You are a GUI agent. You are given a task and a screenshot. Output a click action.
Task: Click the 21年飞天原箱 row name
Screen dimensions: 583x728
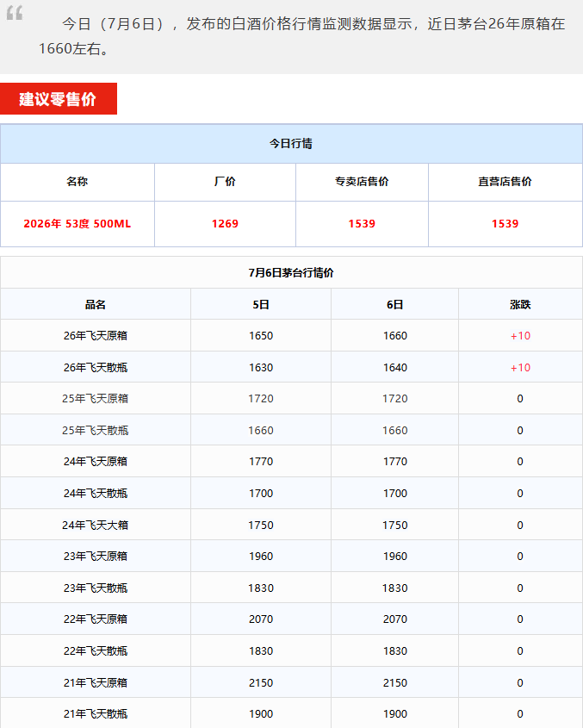tap(95, 682)
